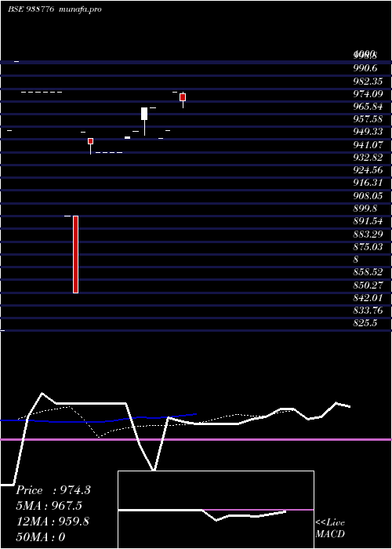Click the 974.09 price axis label

coord(368,94)
